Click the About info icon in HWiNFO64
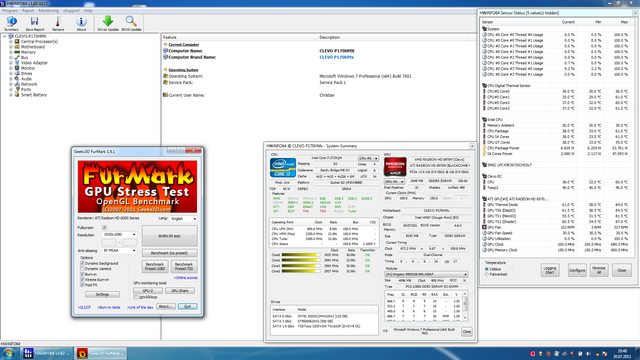This screenshot has width=640, height=360. click(81, 23)
